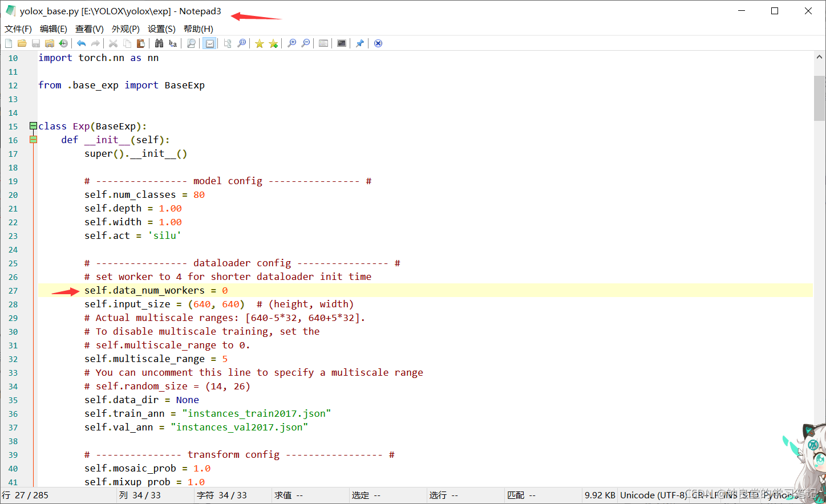Open favorites with the yellow star icon
826x504 pixels.
260,43
